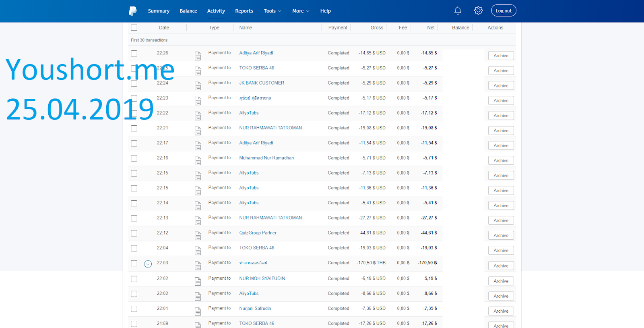Expand the 22:03 THB transaction details

148,264
